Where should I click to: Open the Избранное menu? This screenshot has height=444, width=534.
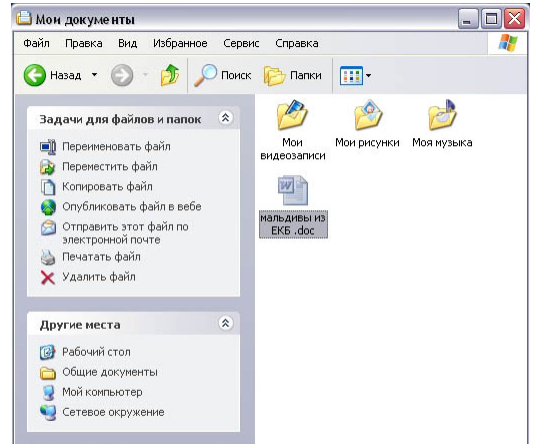tap(180, 43)
